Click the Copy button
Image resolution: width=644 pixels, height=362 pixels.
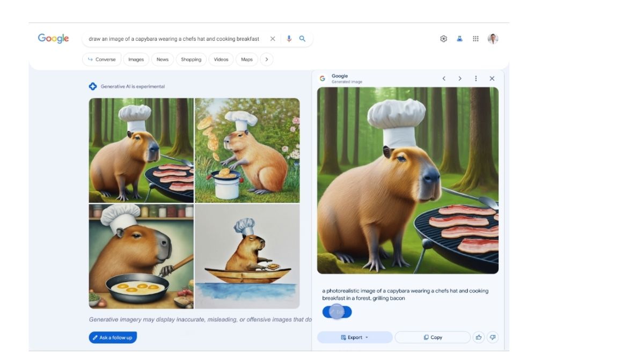(433, 337)
